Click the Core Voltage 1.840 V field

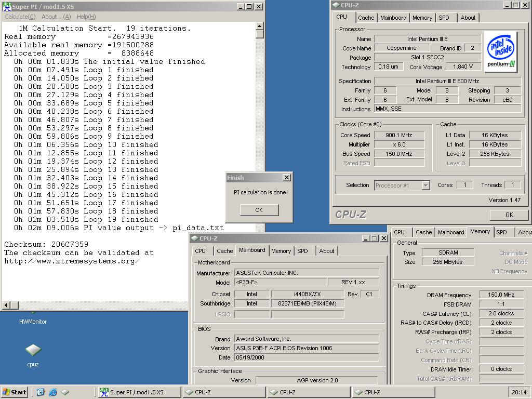[x=463, y=67]
